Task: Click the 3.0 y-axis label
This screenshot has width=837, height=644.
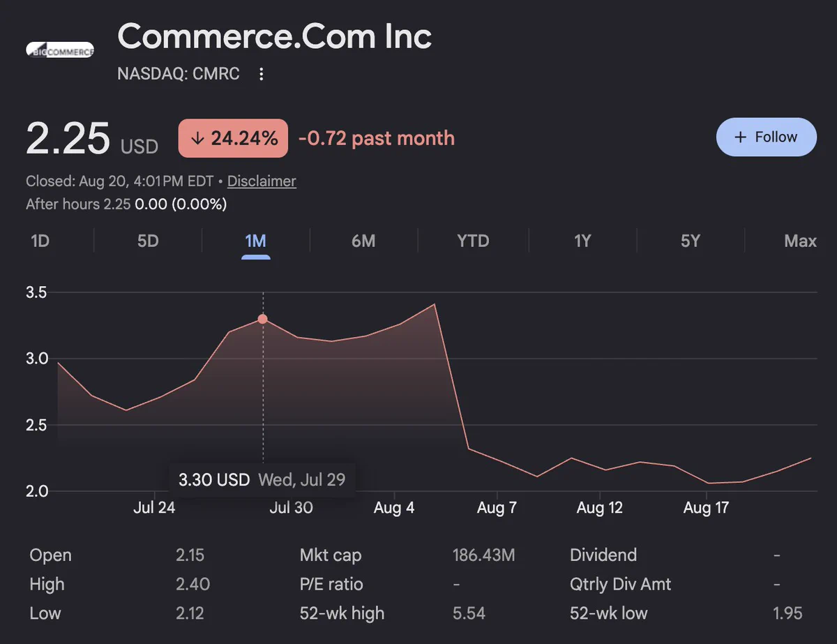Action: click(36, 359)
